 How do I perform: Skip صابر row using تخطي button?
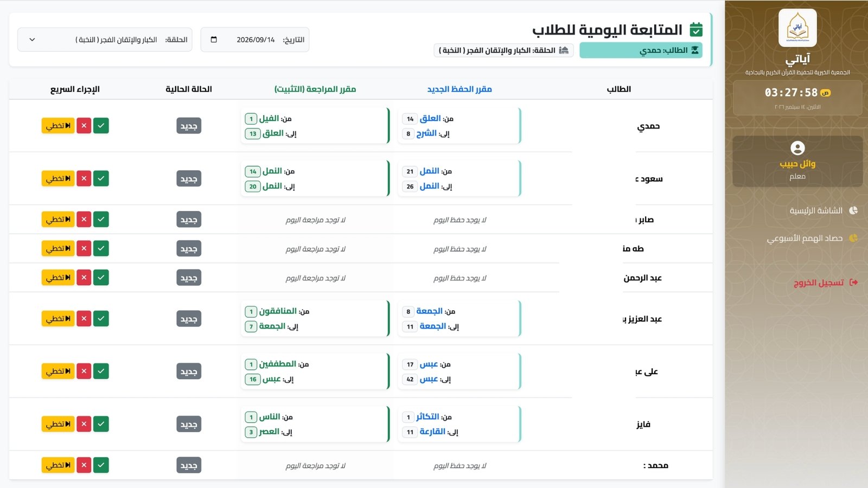pyautogui.click(x=58, y=219)
